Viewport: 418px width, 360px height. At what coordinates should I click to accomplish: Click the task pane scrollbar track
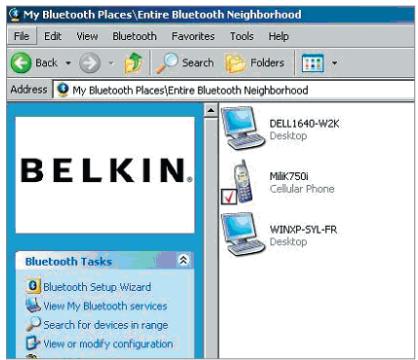tap(211, 238)
